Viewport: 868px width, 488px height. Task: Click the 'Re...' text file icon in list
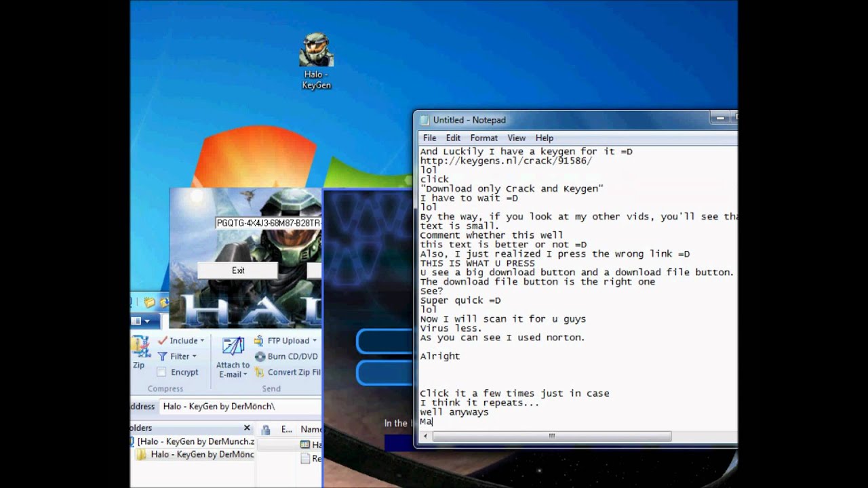305,459
